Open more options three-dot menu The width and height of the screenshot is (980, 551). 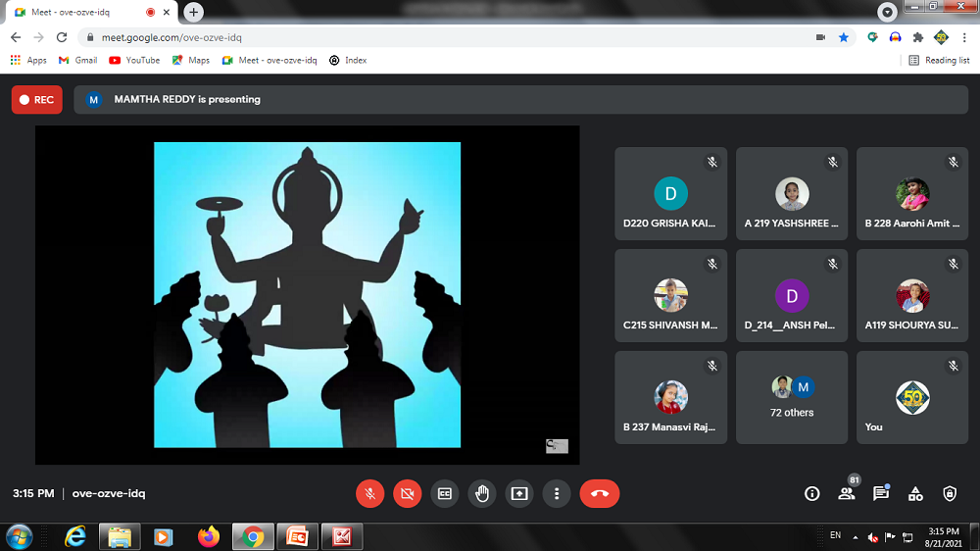pos(557,494)
